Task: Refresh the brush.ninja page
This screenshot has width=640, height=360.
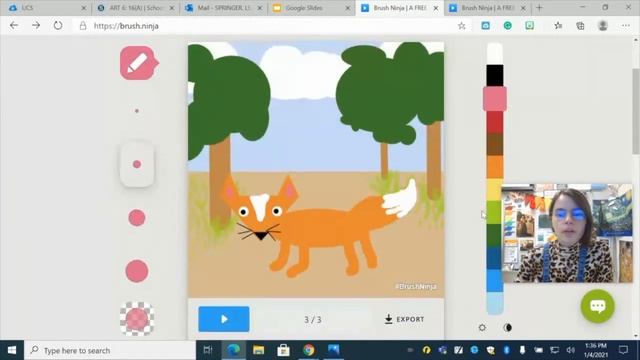Action: coord(58,25)
